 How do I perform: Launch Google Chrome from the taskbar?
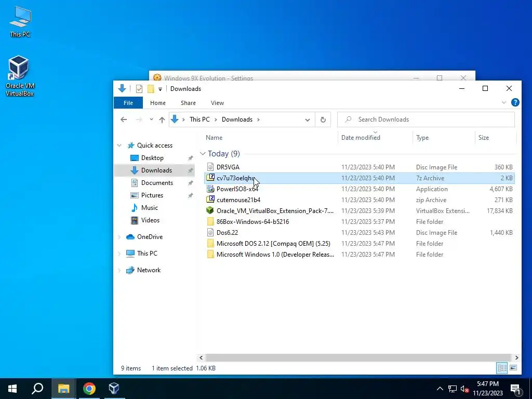[x=89, y=389]
